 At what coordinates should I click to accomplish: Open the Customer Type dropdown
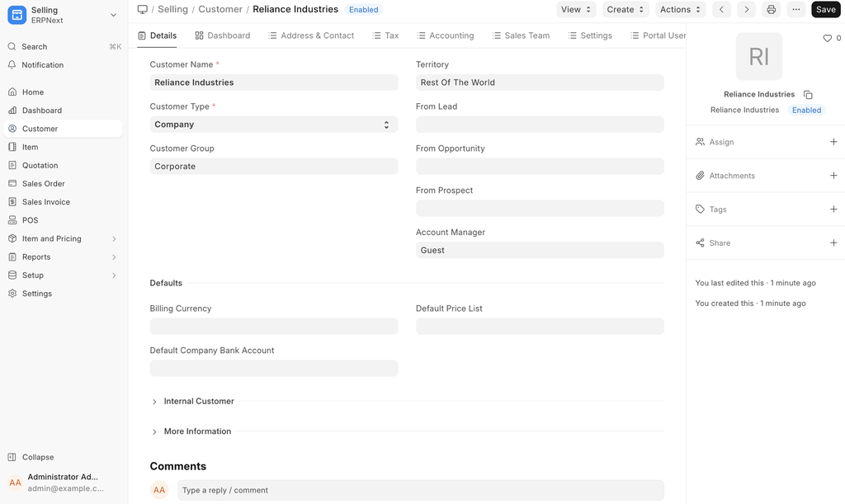click(x=273, y=125)
